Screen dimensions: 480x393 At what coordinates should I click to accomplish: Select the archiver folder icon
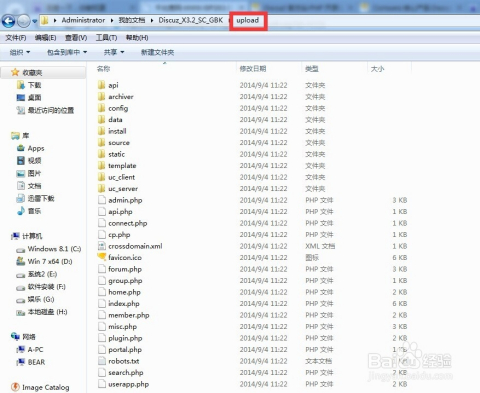click(x=101, y=96)
